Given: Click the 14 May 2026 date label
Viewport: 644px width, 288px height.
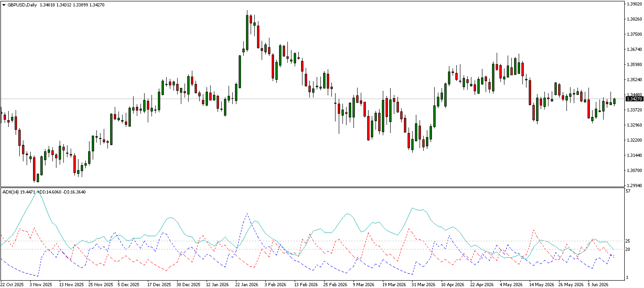Looking at the screenshot, I should coord(541,285).
